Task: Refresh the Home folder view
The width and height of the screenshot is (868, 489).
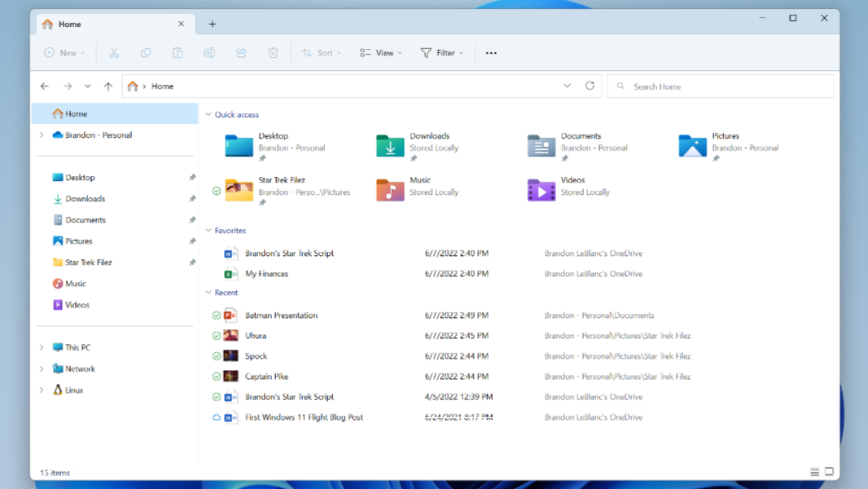Action: click(x=590, y=86)
